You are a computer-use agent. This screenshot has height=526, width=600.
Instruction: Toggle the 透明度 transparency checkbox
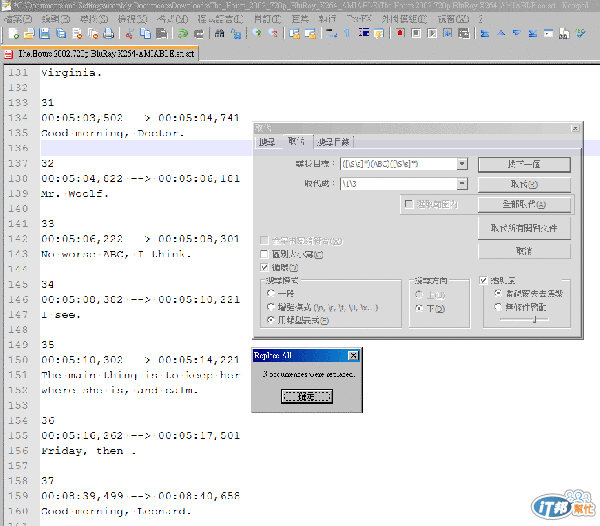[483, 280]
